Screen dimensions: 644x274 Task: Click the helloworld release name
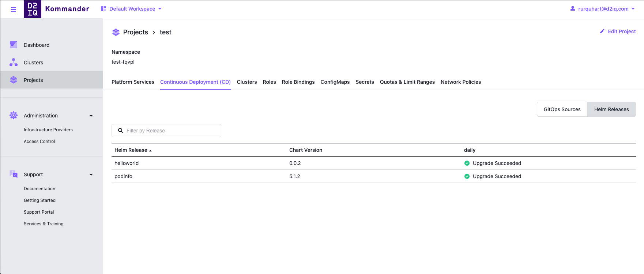(127, 163)
